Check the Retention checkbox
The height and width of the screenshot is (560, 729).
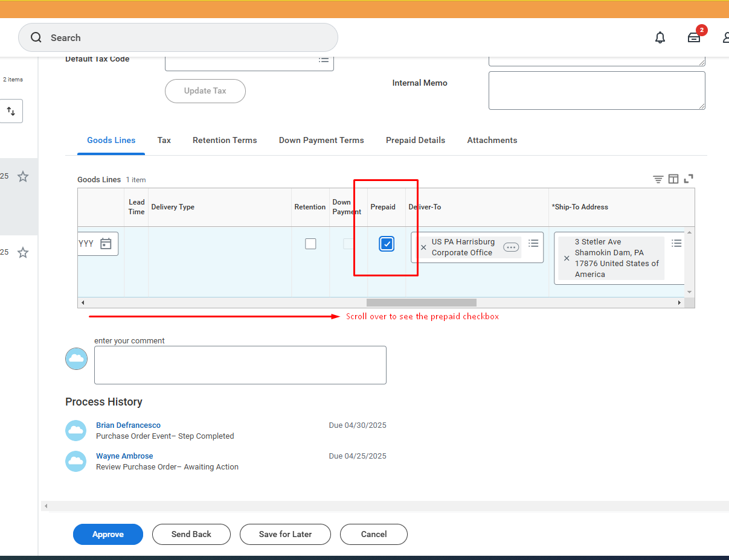pos(310,244)
